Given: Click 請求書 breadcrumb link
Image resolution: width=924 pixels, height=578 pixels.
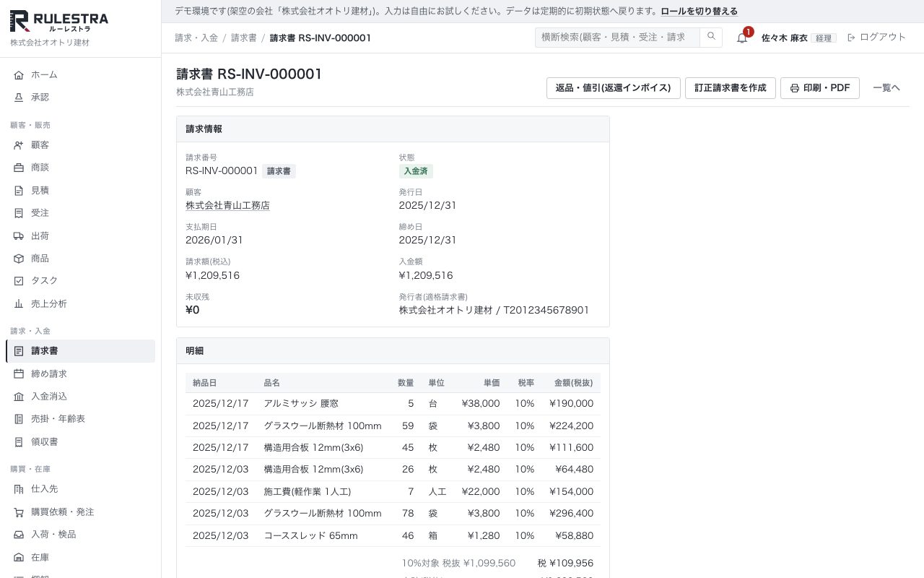Looking at the screenshot, I should [244, 38].
